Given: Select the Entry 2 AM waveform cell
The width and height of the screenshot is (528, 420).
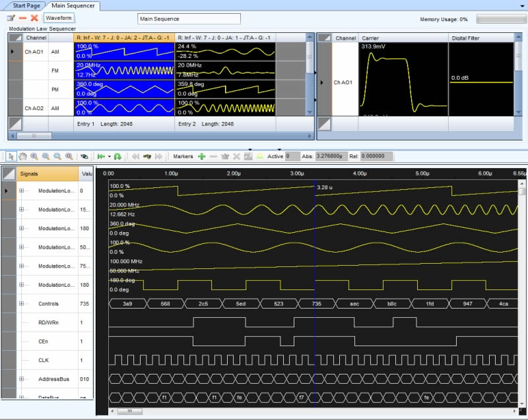Looking at the screenshot, I should 224,51.
